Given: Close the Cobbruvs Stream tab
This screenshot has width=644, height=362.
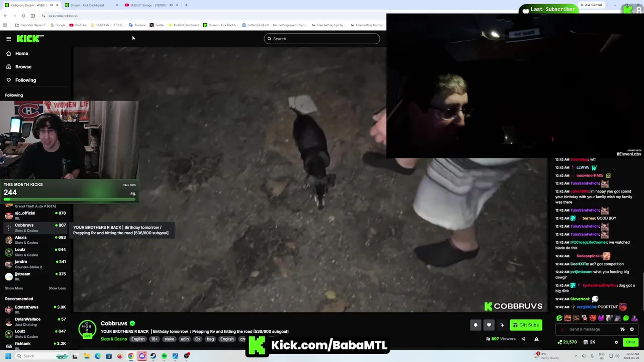Looking at the screenshot, I should [x=58, y=5].
